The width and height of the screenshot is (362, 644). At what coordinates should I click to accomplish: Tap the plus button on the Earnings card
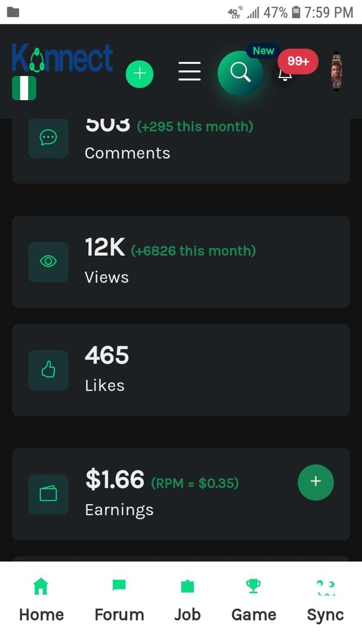(315, 482)
